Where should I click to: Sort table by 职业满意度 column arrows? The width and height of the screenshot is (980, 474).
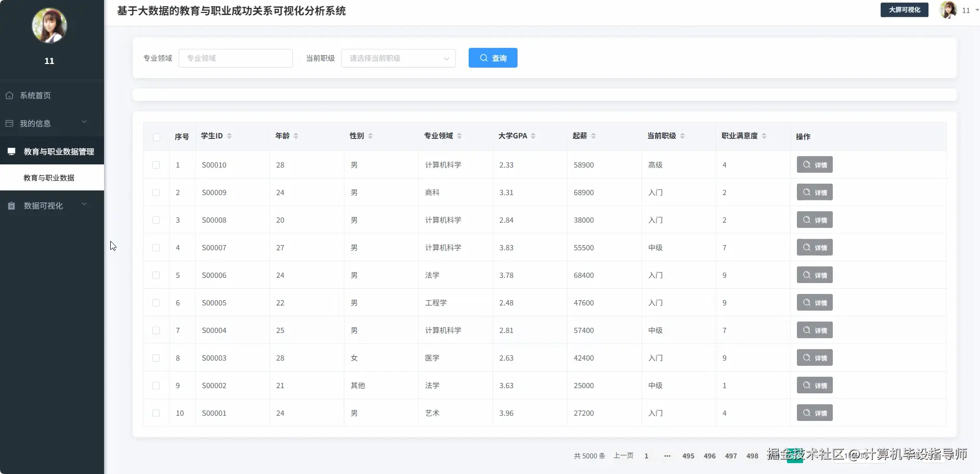click(x=764, y=136)
